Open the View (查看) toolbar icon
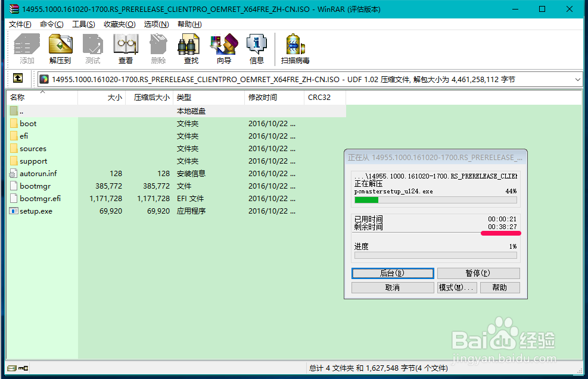Screen dimensions: 588x379 (126, 49)
